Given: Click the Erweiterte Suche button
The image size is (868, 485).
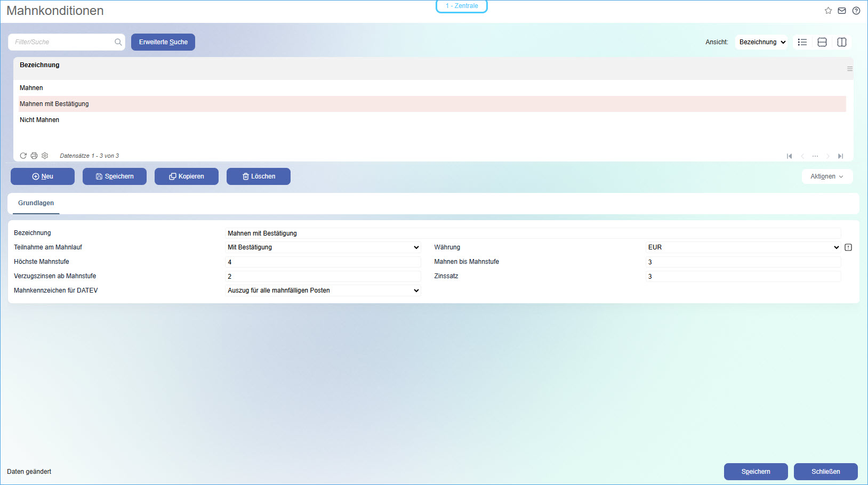Looking at the screenshot, I should pyautogui.click(x=163, y=42).
